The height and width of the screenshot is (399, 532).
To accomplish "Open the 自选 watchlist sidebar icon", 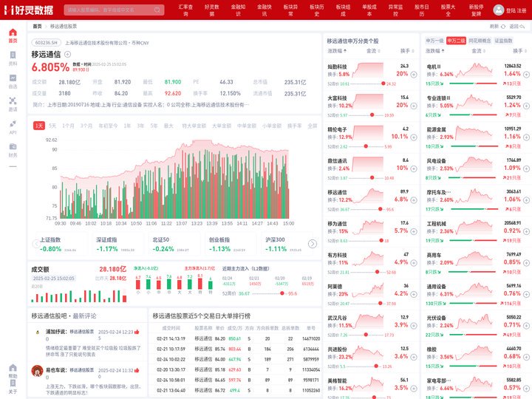I will coord(13,78).
